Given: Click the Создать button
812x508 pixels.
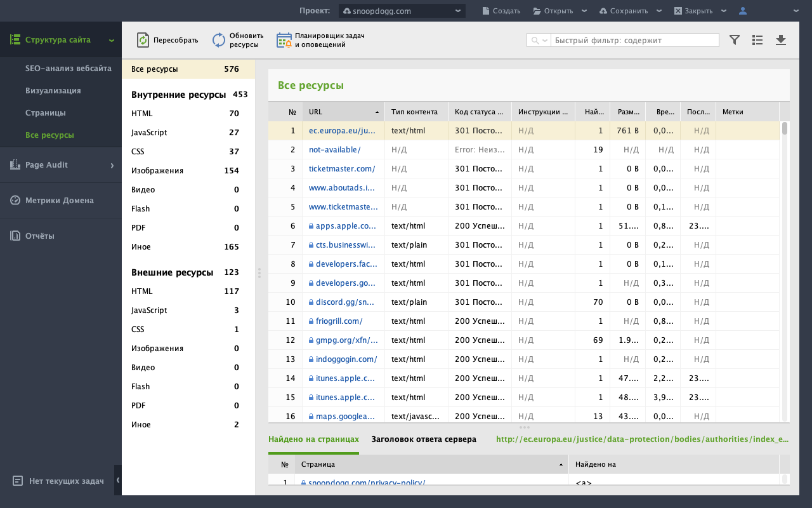Looking at the screenshot, I should (x=501, y=11).
